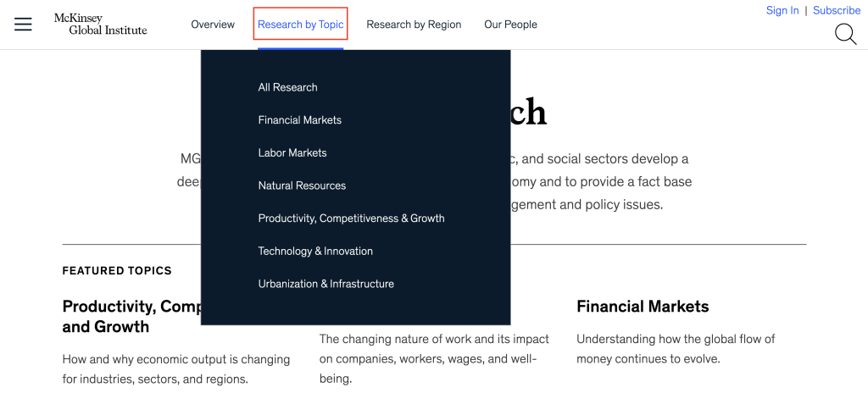Choose Financial Markets in the topic menu

click(299, 120)
